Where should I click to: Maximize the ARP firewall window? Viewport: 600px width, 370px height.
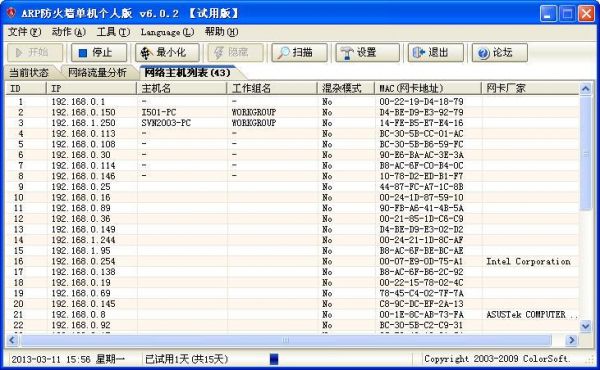pos(567,14)
